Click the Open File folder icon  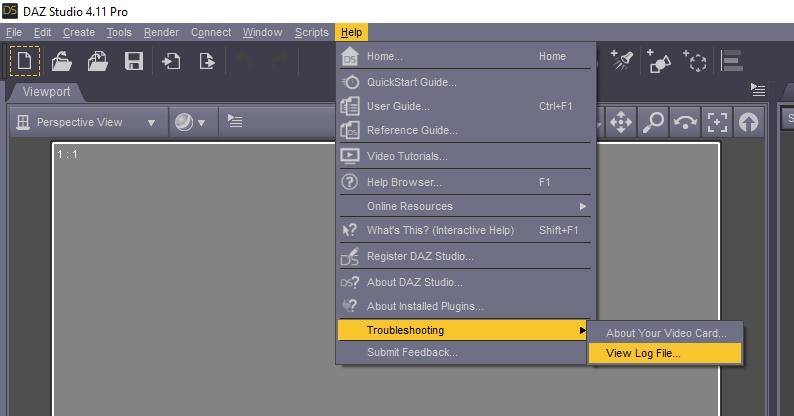pyautogui.click(x=61, y=60)
